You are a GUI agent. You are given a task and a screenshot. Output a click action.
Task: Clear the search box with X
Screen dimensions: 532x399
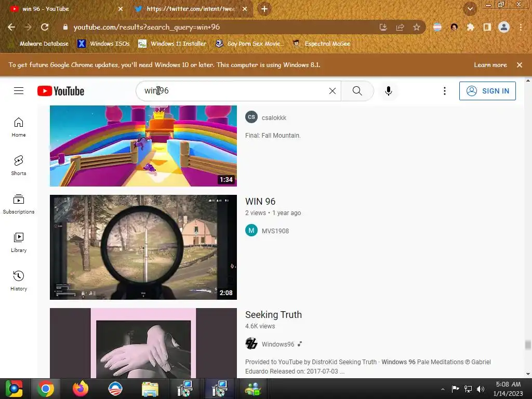332,91
